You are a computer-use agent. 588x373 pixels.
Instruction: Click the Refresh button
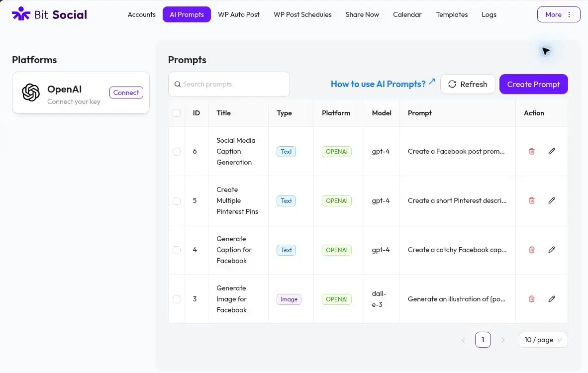(468, 84)
